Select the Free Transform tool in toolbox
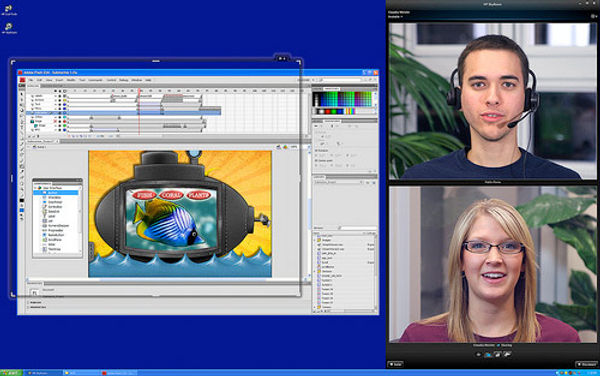 tap(22, 105)
